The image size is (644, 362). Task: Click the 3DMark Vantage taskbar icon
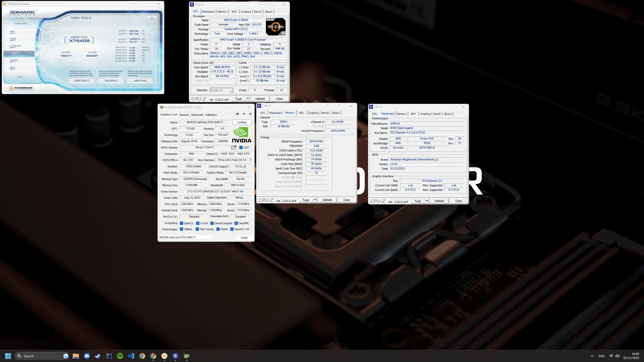[x=164, y=356]
